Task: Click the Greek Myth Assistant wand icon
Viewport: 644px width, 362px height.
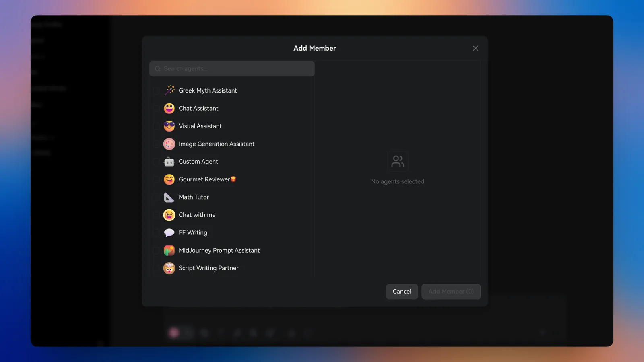Action: click(169, 90)
